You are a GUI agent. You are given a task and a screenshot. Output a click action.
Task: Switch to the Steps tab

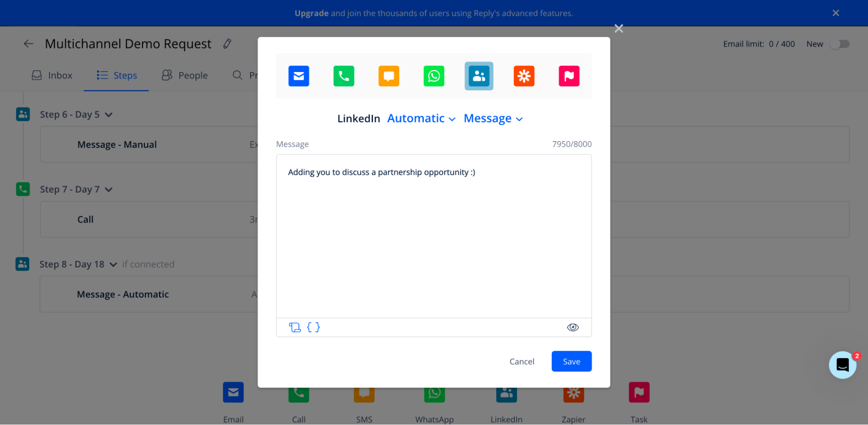coord(116,76)
